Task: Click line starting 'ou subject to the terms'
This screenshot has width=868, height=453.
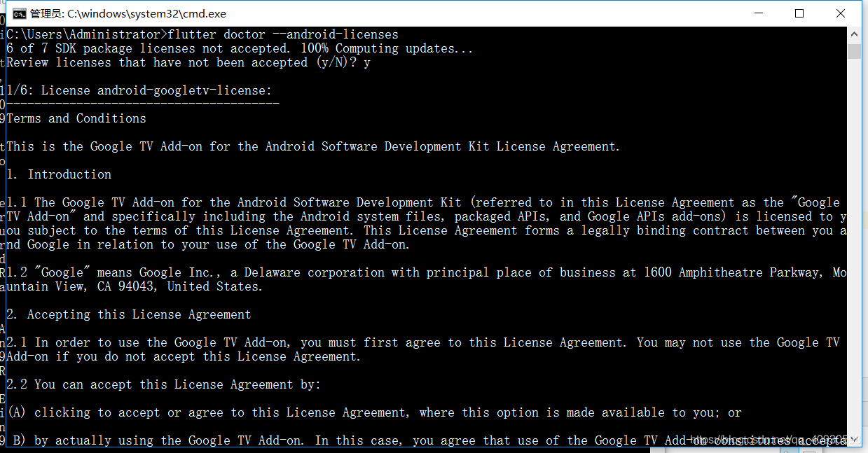Action: pos(427,230)
